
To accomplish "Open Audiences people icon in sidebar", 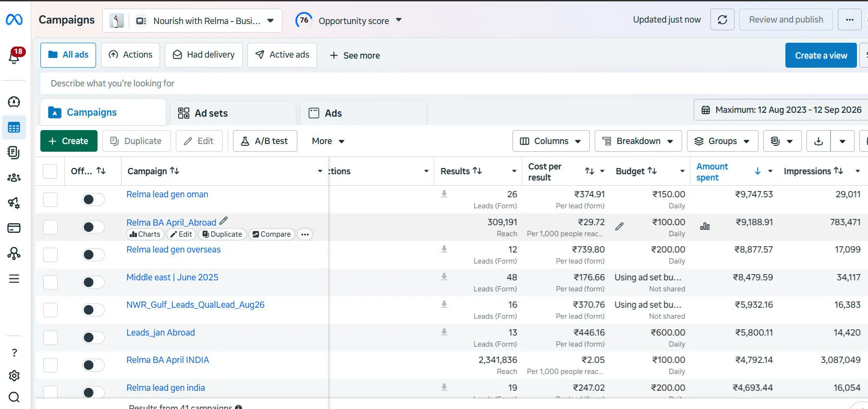I will coord(14,178).
